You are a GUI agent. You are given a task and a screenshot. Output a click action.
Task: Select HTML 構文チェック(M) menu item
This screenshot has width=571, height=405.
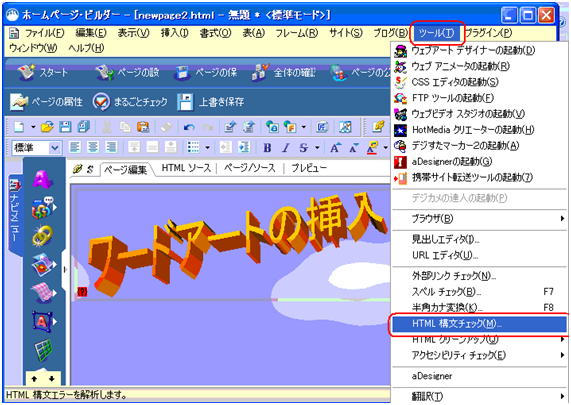[480, 323]
